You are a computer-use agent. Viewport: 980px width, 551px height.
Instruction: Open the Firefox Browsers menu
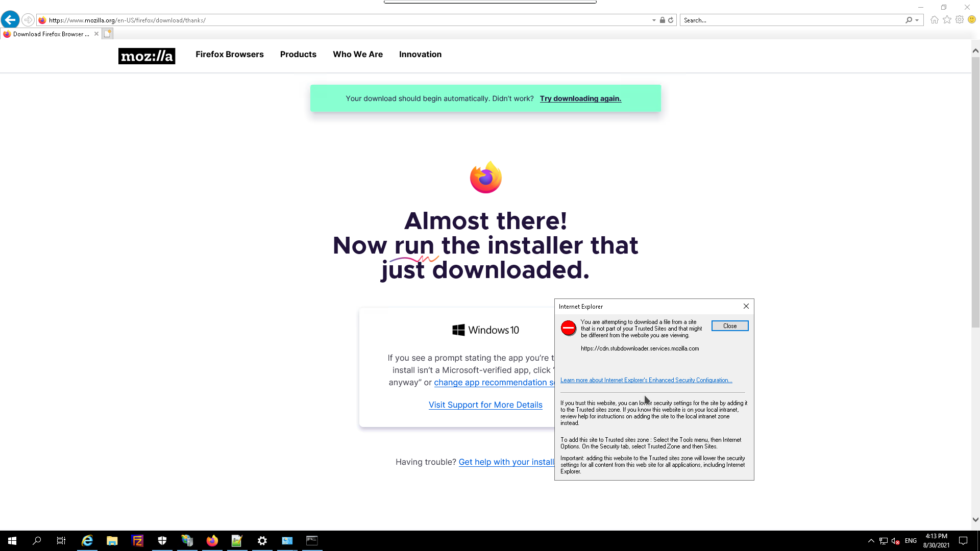tap(229, 55)
